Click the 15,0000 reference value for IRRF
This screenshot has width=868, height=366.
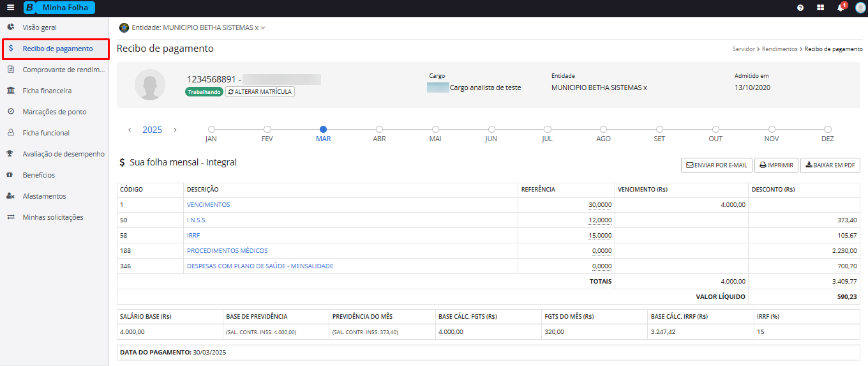(x=600, y=236)
